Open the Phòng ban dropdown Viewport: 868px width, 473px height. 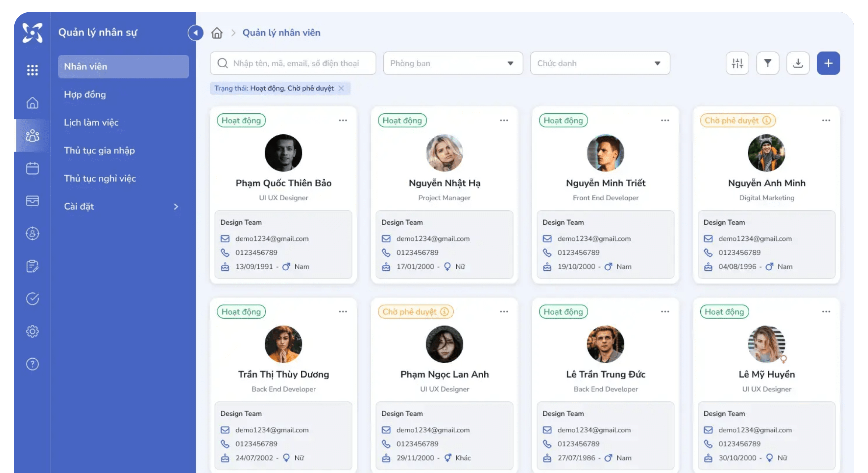pyautogui.click(x=452, y=63)
